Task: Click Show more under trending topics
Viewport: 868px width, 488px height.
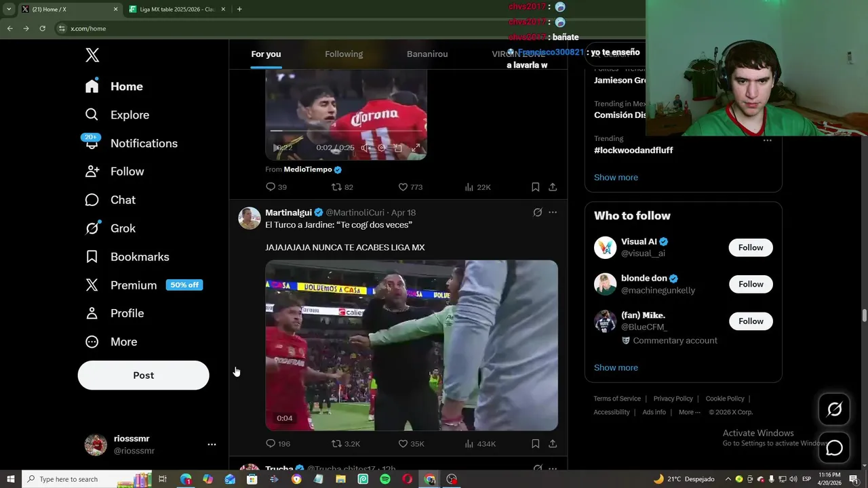Action: click(x=616, y=178)
